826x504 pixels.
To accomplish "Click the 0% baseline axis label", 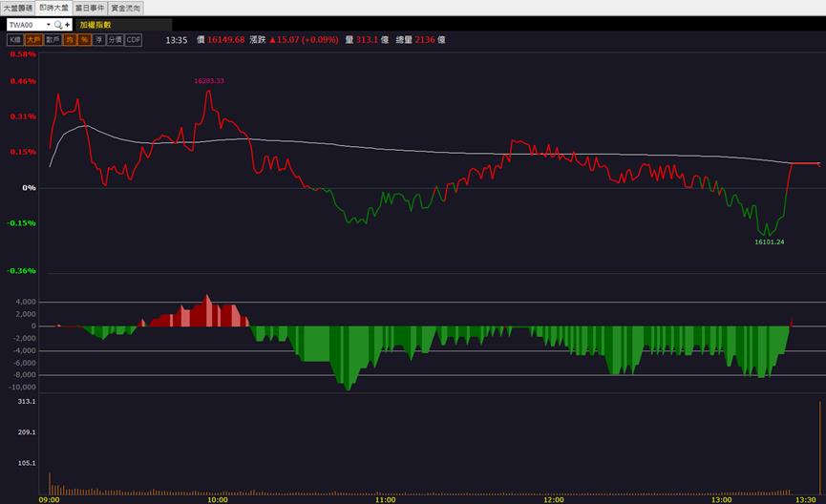I will (x=29, y=187).
